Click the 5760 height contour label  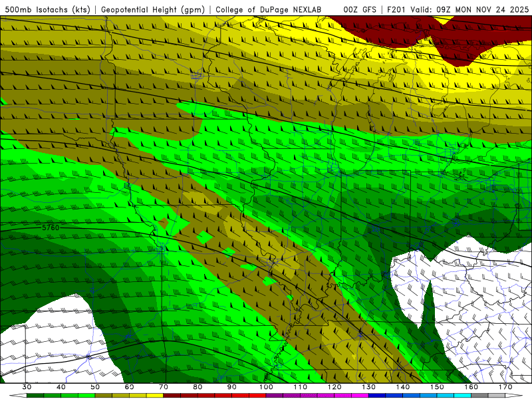click(51, 227)
